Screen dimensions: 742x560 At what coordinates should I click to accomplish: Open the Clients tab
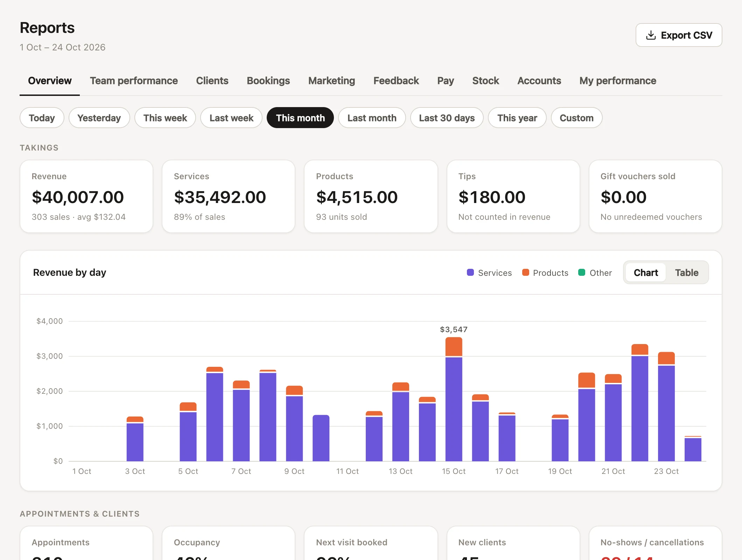tap(212, 81)
